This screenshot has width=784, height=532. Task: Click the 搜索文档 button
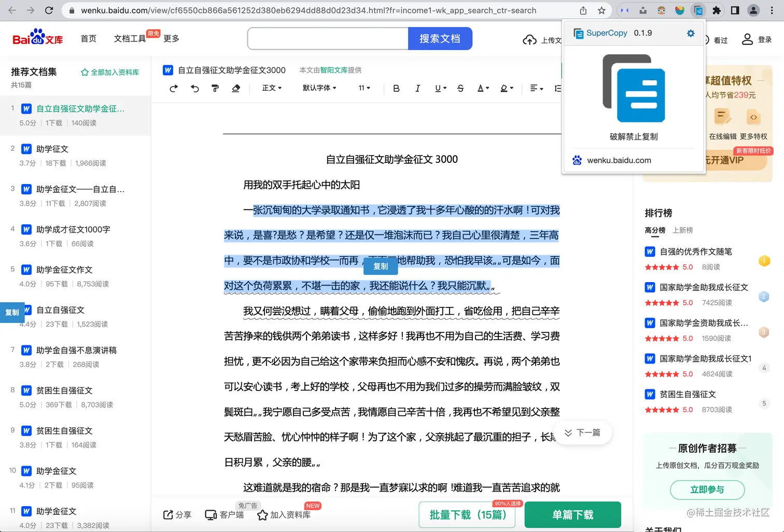pyautogui.click(x=440, y=38)
